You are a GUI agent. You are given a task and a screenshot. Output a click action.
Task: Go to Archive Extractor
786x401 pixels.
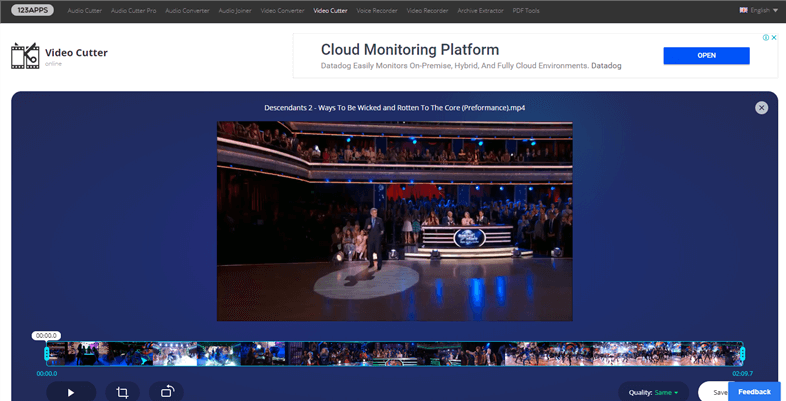click(x=480, y=11)
